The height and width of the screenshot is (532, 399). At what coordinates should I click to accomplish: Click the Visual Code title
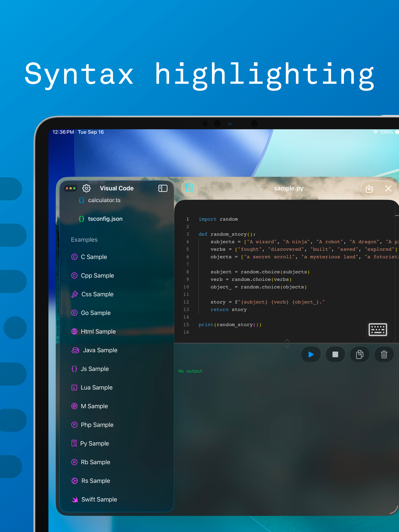pos(117,188)
